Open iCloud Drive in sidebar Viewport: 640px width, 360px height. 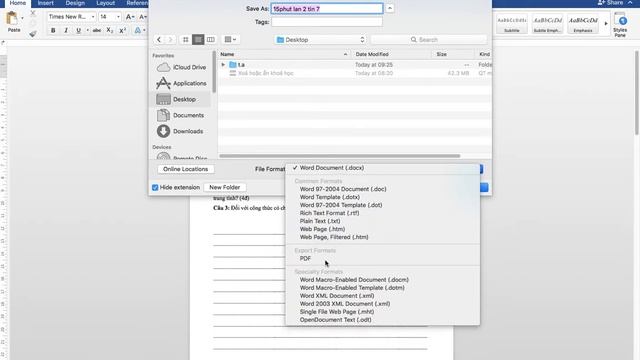(182, 67)
